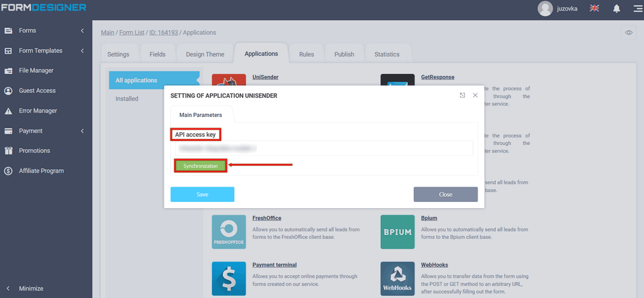This screenshot has height=298, width=644.
Task: Go to Form List breadcrumb link
Action: [132, 32]
